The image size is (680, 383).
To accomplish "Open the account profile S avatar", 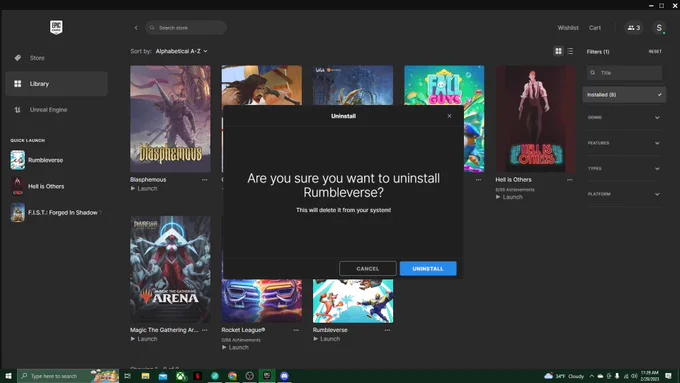I will [659, 28].
